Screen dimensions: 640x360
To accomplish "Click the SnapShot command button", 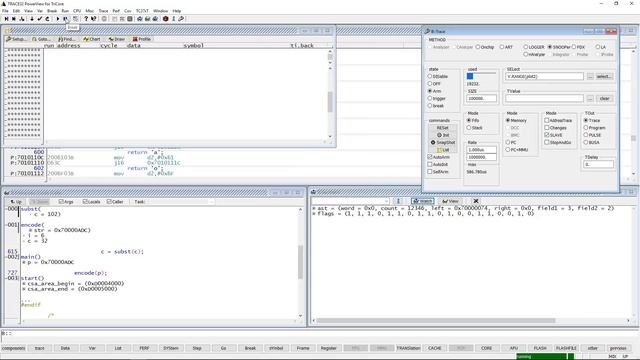I will click(442, 142).
